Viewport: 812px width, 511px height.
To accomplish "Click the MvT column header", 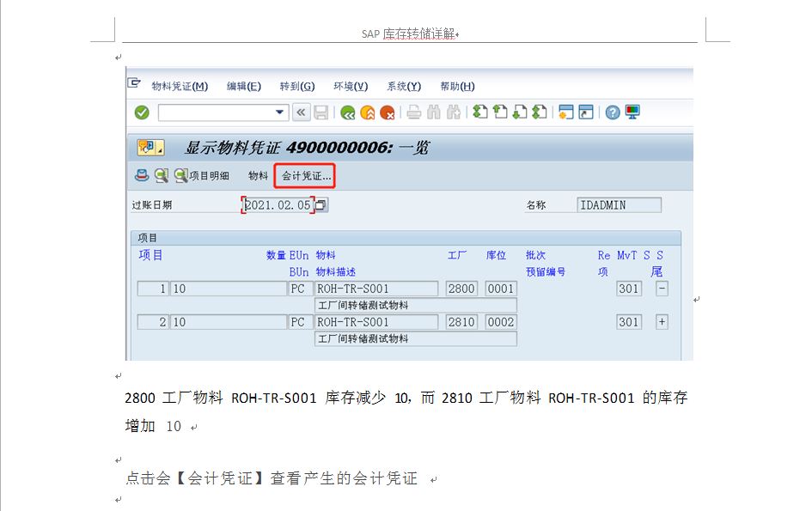I will 626,255.
